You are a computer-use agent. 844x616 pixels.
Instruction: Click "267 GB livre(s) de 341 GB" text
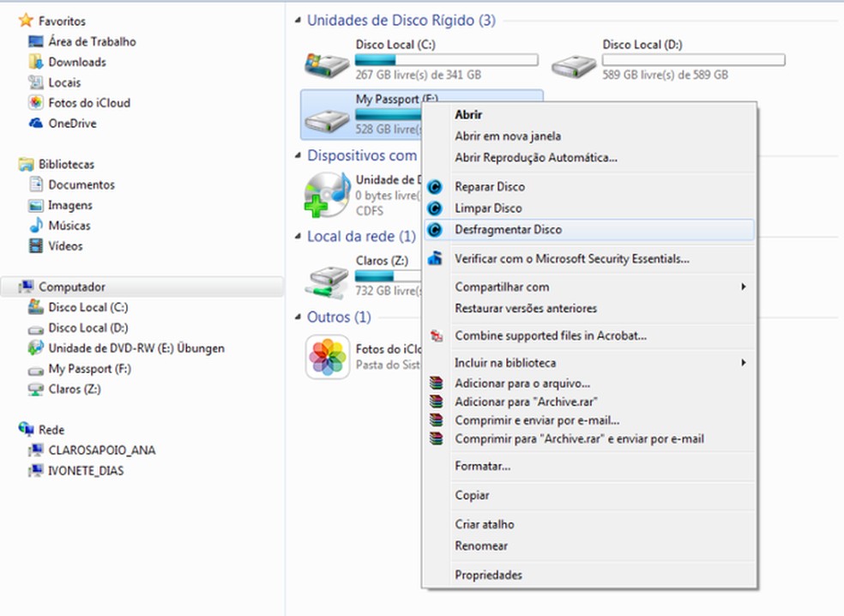[x=419, y=75]
